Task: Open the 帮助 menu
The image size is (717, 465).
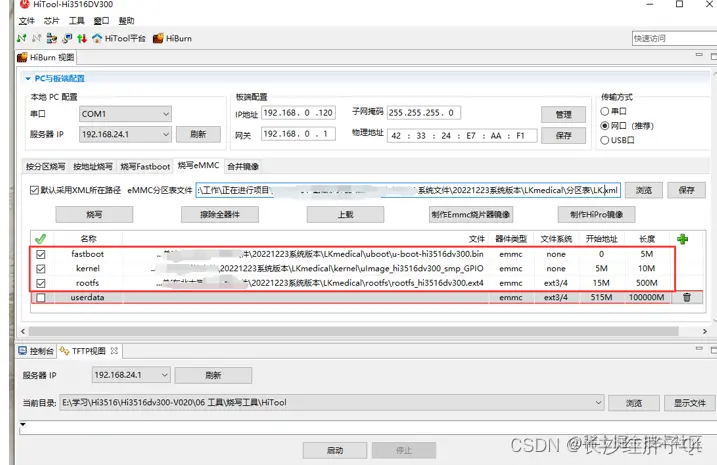Action: click(x=126, y=21)
